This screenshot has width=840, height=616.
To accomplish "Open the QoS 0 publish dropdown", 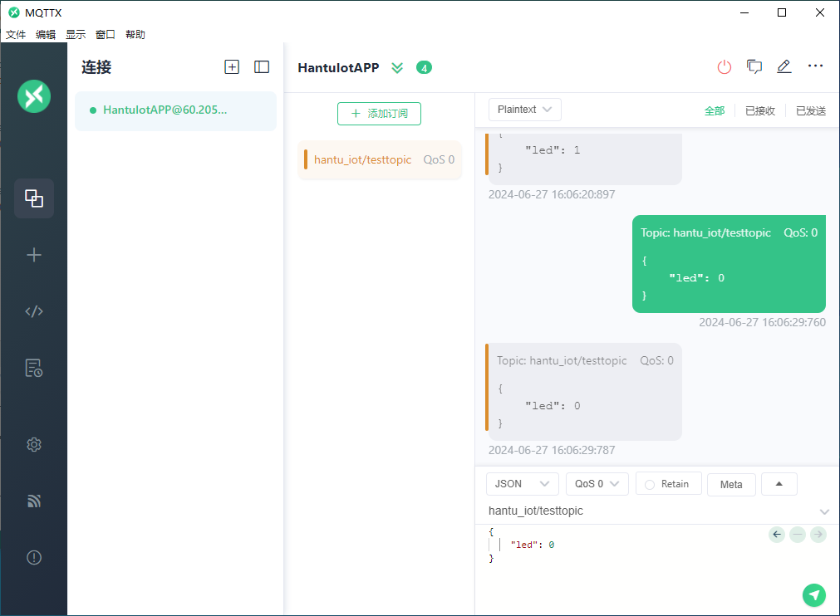I will [x=597, y=484].
